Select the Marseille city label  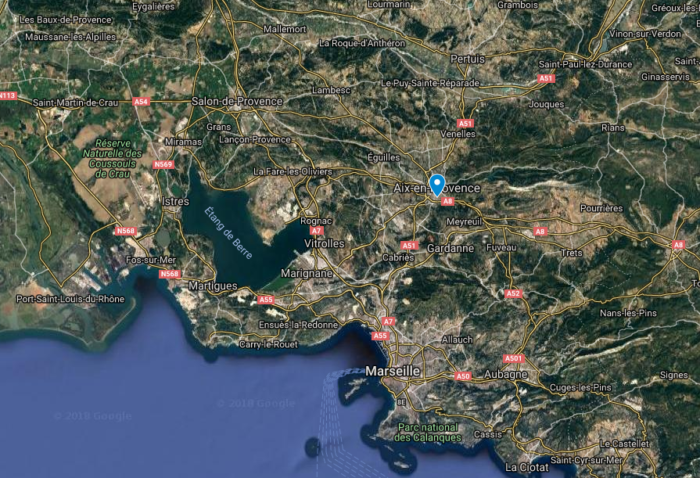392,371
